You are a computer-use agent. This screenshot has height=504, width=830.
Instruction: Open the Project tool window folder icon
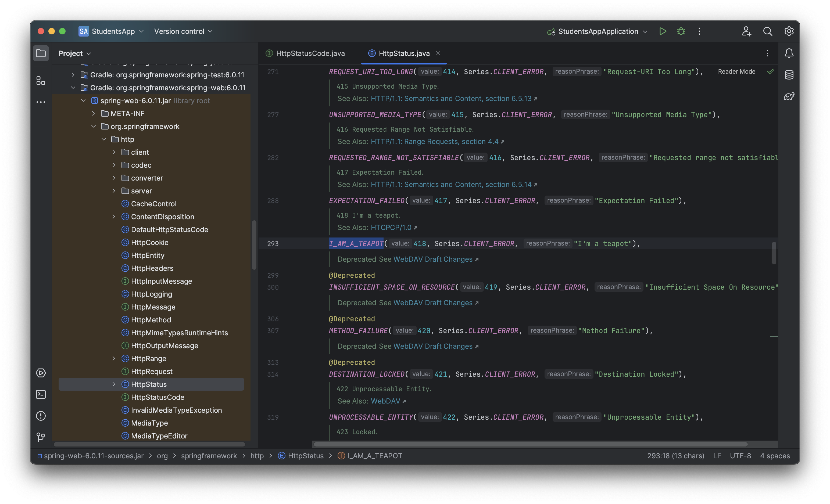pyautogui.click(x=41, y=53)
